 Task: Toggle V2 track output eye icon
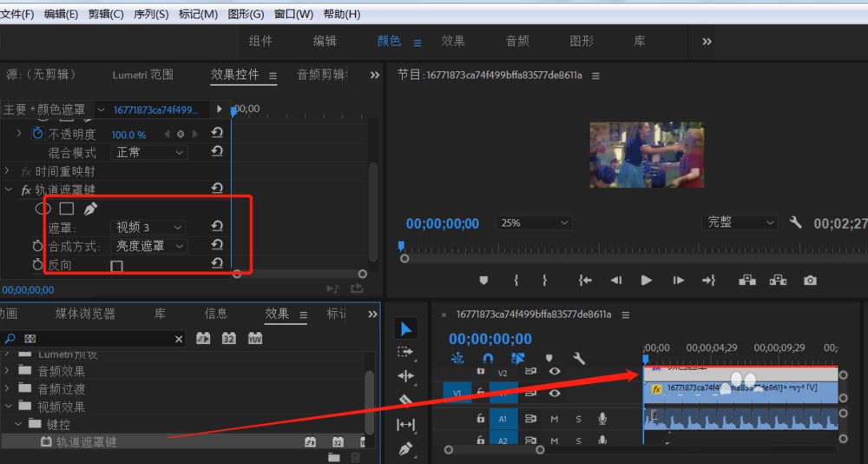555,372
